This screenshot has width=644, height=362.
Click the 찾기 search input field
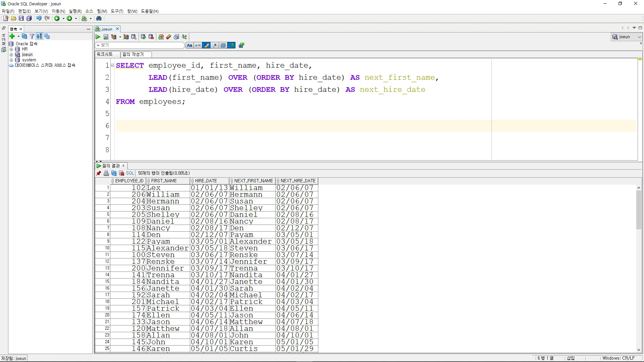click(x=142, y=45)
